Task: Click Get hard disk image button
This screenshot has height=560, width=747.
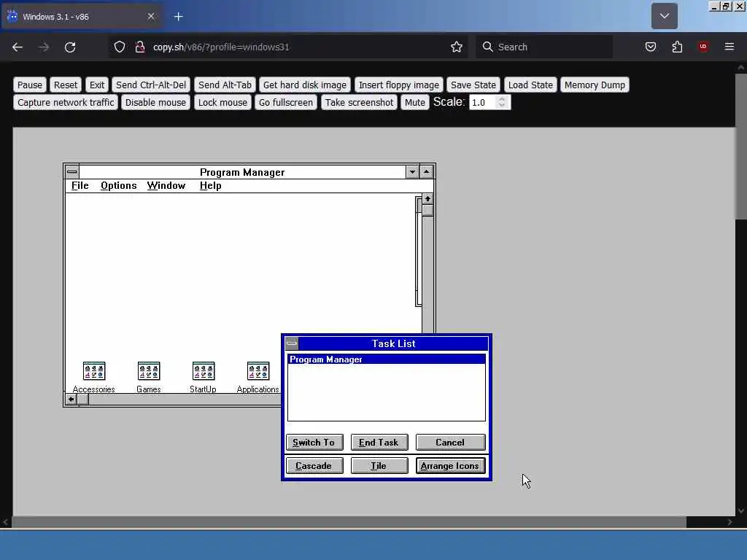Action: (x=305, y=85)
